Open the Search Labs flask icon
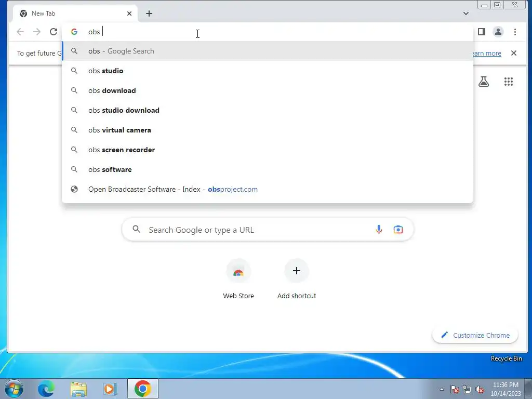Screen dimensions: 532x399 pyautogui.click(x=484, y=82)
